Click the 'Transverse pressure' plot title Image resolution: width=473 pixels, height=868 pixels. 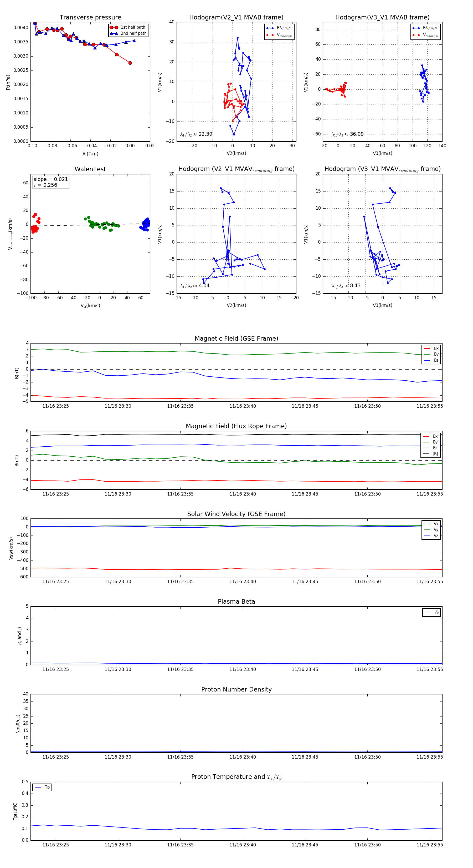point(90,18)
